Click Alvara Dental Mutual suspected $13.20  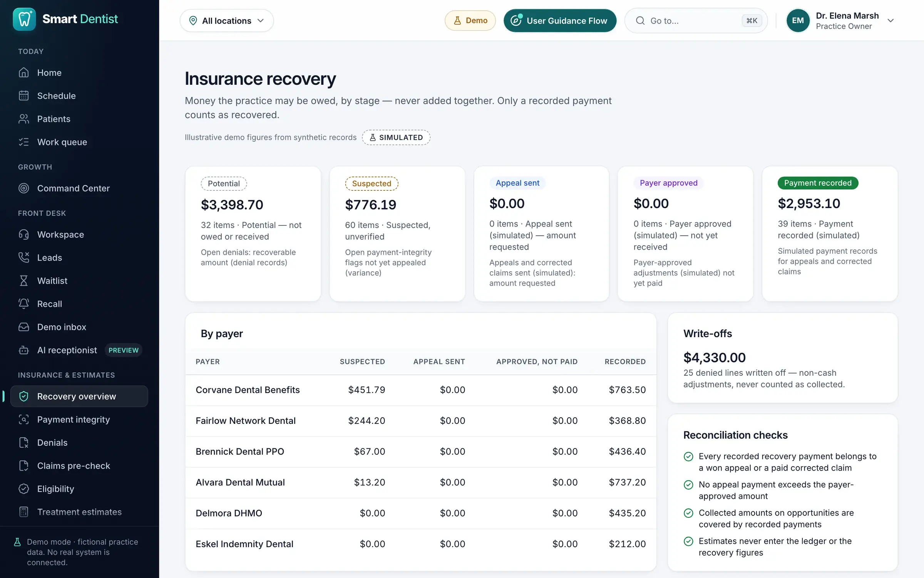[370, 482]
